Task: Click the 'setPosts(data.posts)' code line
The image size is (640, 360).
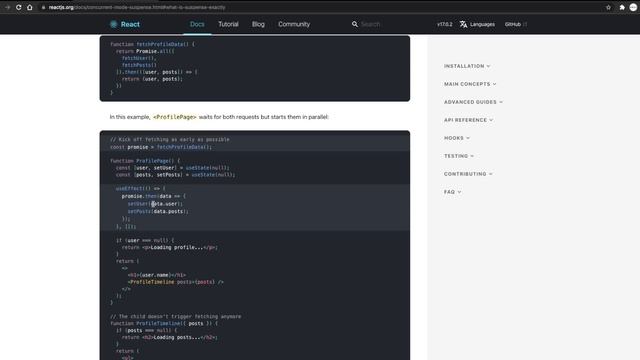Action: [158, 211]
